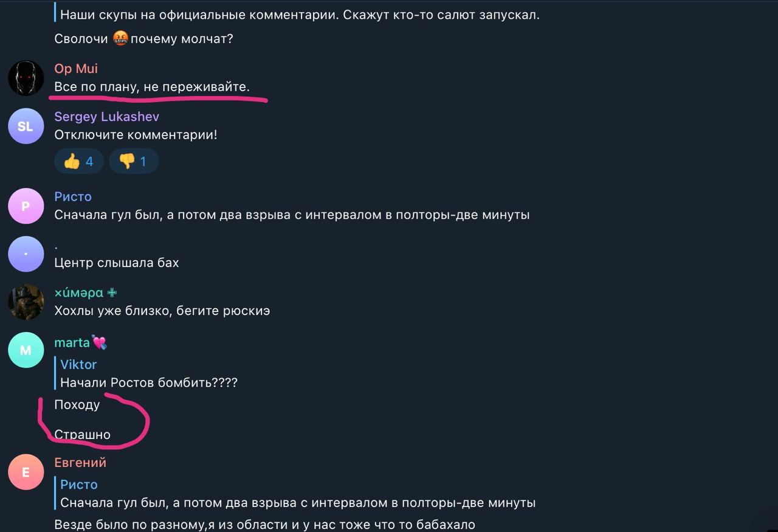The width and height of the screenshot is (778, 532).
Task: Select the message 'Отключите комментарии!'
Action: [136, 135]
